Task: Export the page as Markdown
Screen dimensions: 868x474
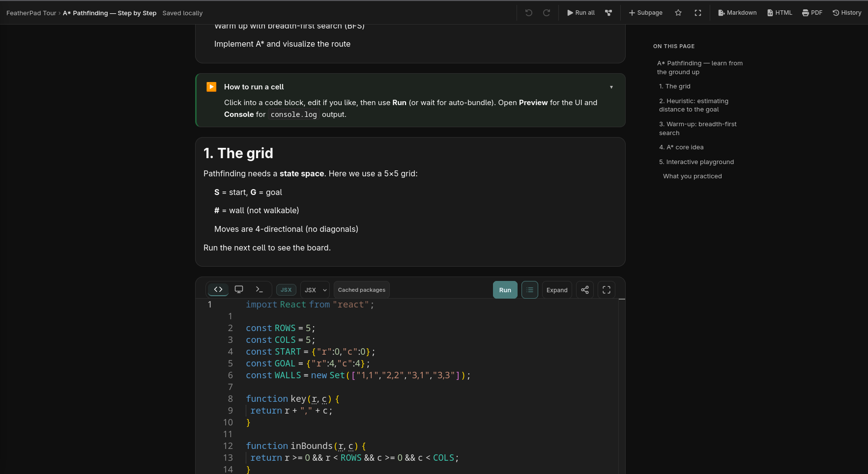Action: (x=737, y=13)
